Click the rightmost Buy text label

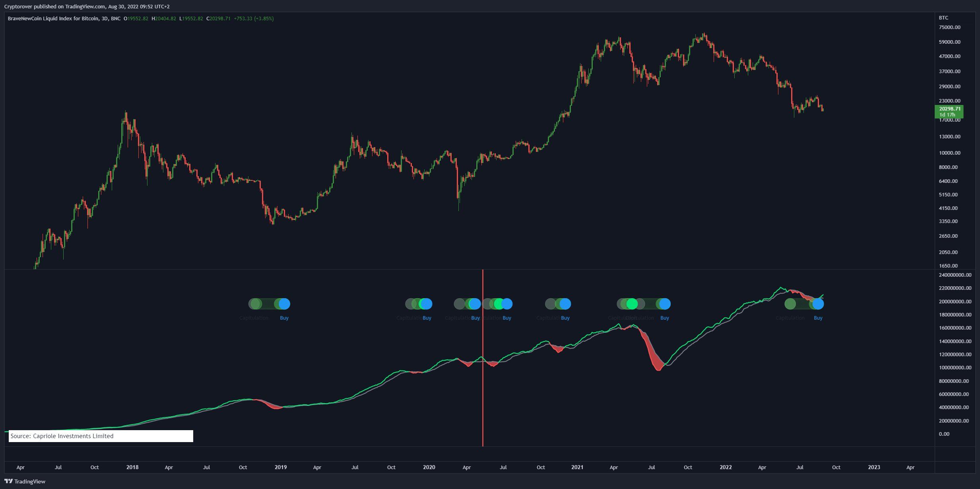818,318
